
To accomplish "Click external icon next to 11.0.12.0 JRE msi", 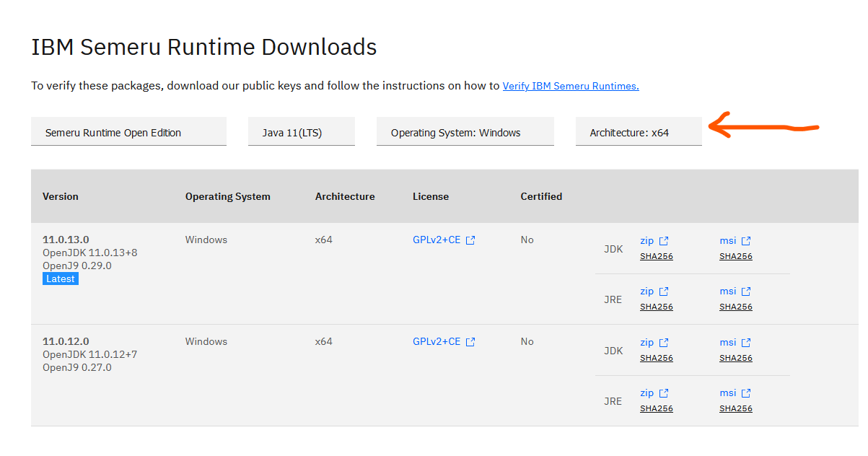I will 746,393.
